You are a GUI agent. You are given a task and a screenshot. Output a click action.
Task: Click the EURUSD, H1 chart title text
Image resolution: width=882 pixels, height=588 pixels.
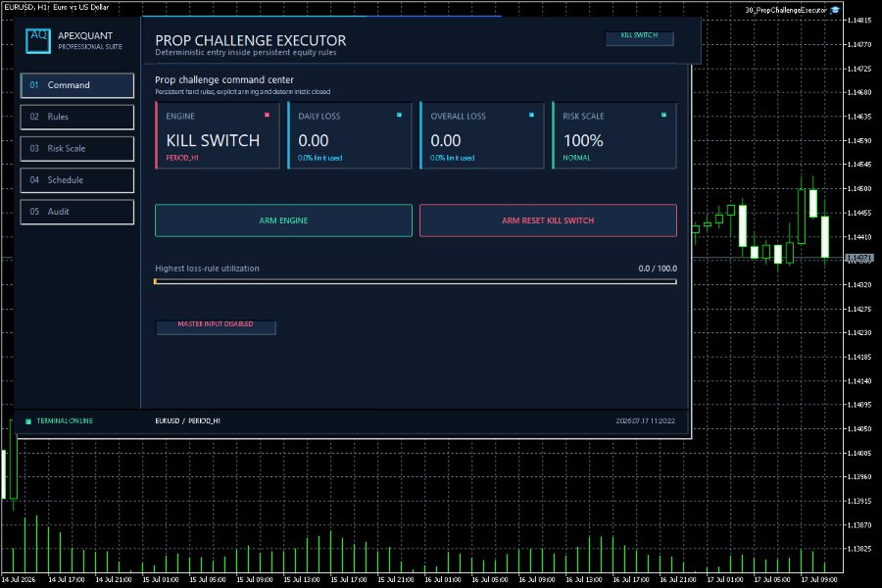point(56,7)
